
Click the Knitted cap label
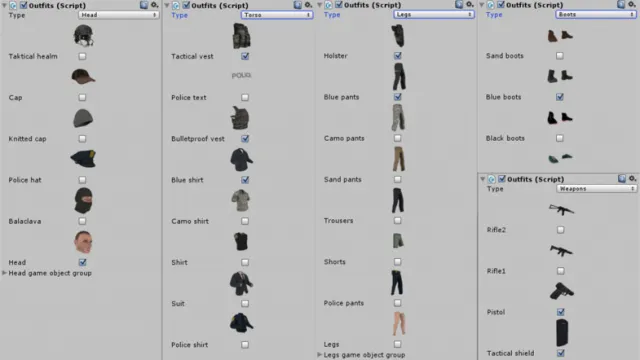[27, 139]
